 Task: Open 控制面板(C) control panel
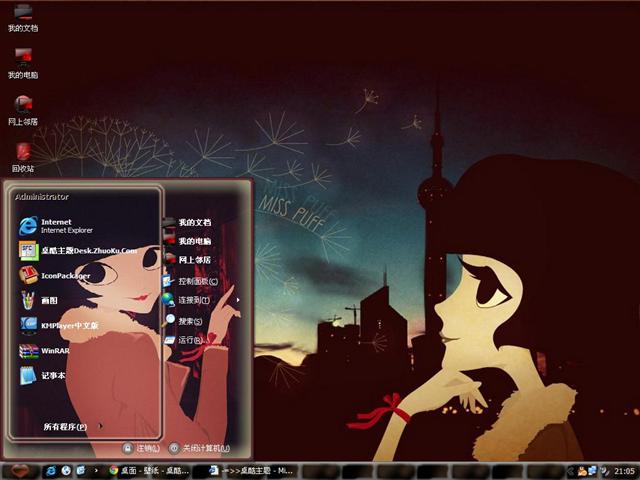[190, 281]
